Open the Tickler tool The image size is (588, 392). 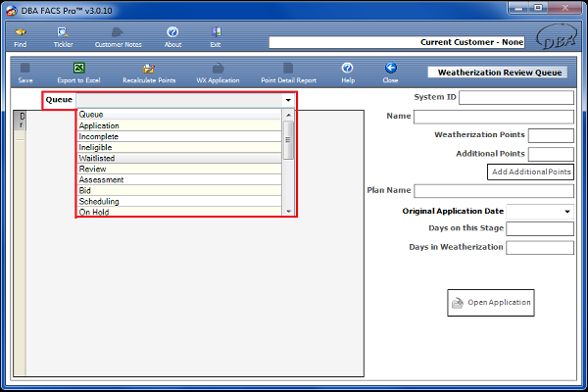point(63,37)
